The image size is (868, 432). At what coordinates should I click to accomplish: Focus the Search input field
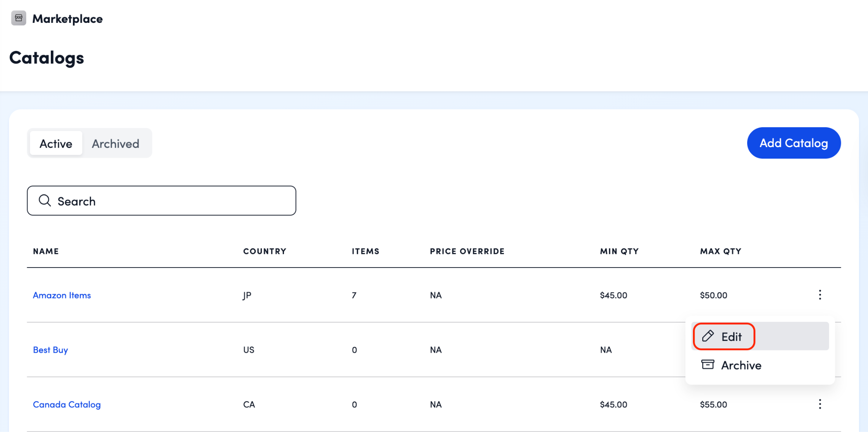pyautogui.click(x=170, y=201)
